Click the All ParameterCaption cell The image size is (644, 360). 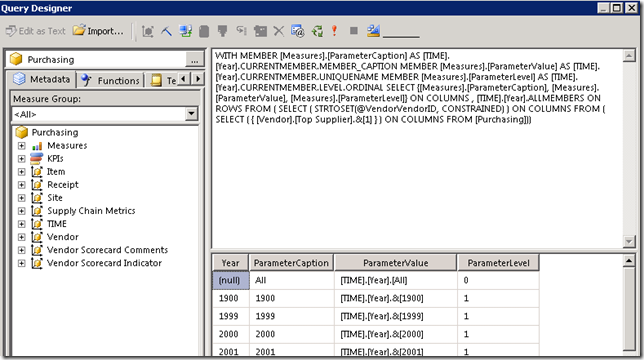pyautogui.click(x=292, y=280)
